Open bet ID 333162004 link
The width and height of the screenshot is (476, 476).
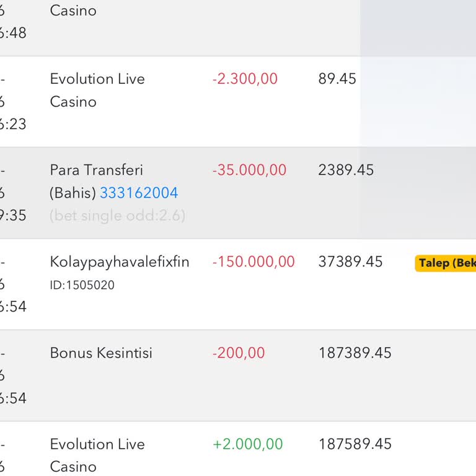click(x=139, y=193)
